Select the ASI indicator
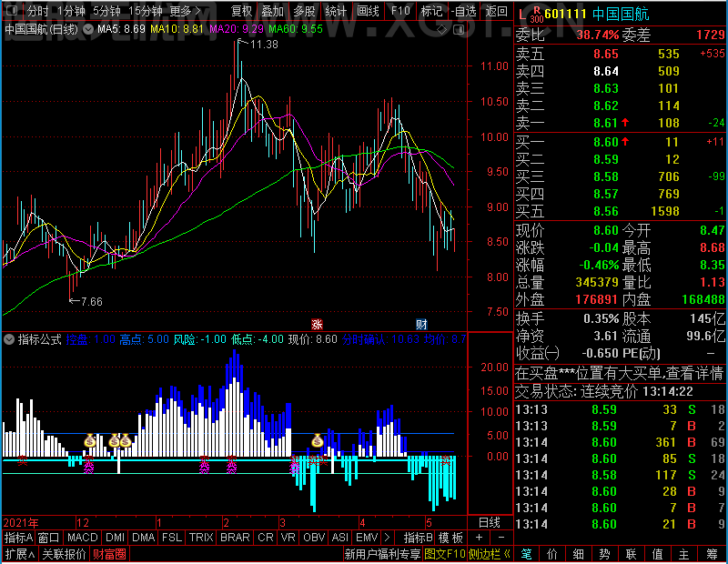The image size is (728, 564). (x=339, y=538)
